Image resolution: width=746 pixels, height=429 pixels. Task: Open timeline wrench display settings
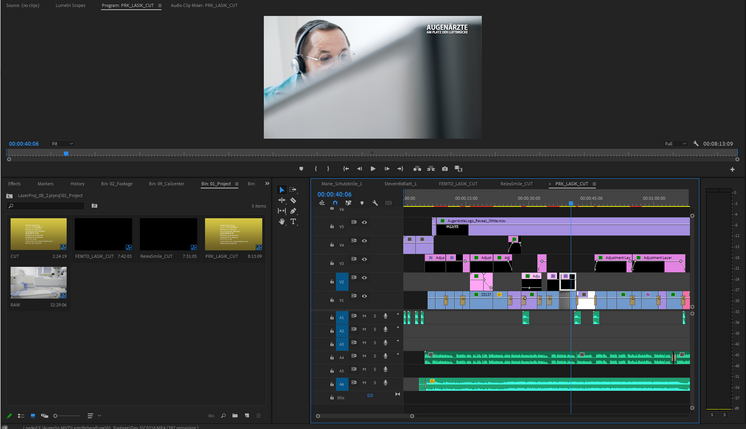point(375,203)
